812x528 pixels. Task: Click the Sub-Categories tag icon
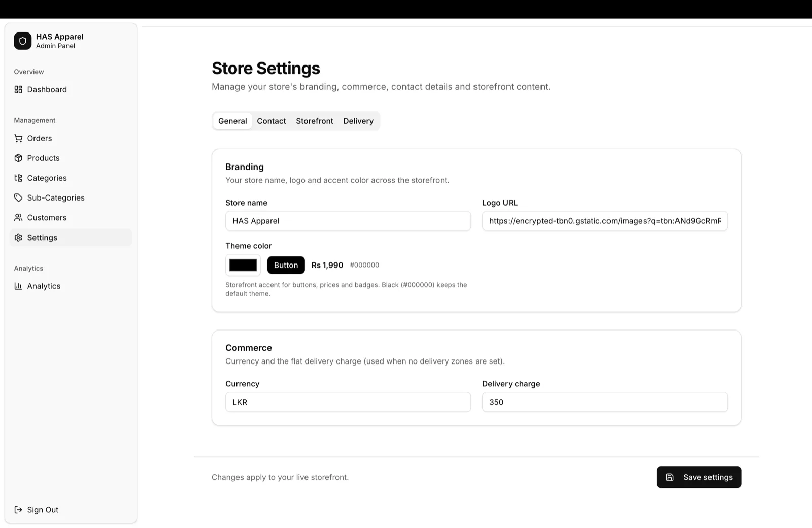click(18, 197)
